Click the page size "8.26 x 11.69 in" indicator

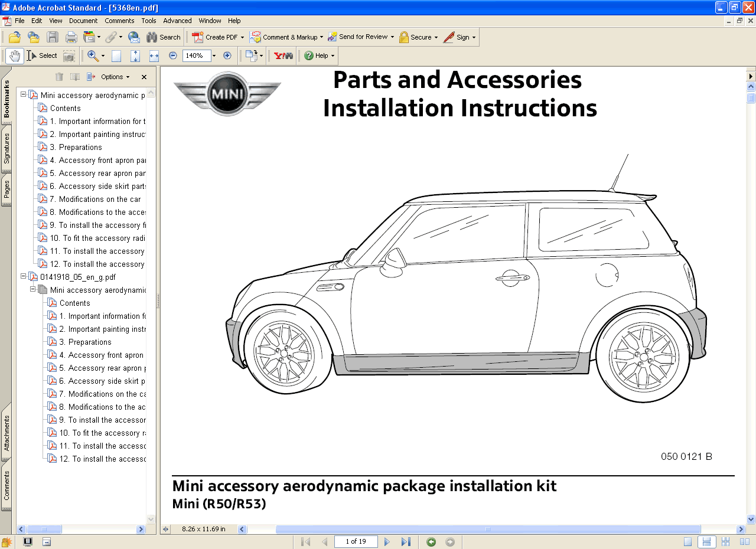[204, 530]
